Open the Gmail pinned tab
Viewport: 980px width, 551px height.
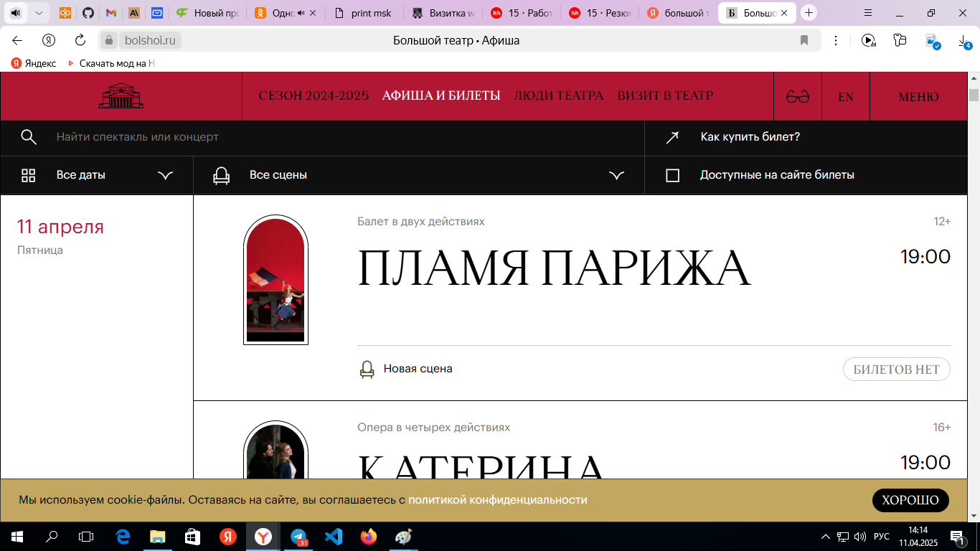tap(110, 13)
